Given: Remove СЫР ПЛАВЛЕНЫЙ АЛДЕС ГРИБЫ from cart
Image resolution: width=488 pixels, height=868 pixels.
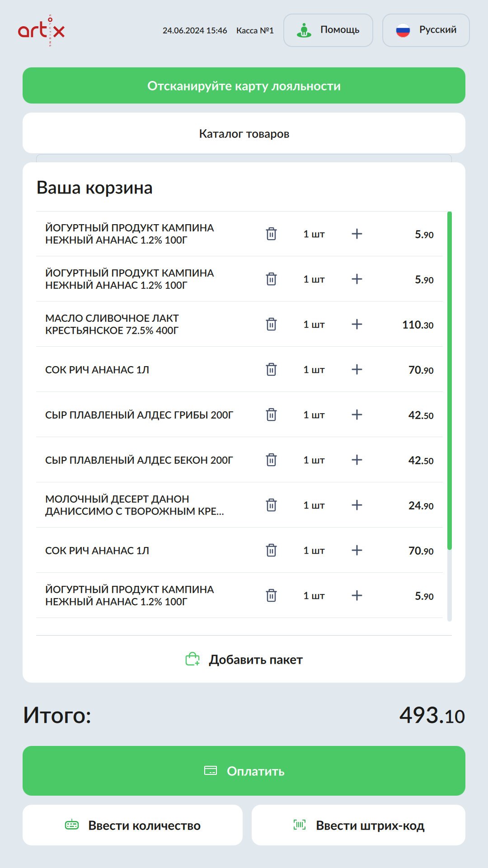Looking at the screenshot, I should click(271, 415).
